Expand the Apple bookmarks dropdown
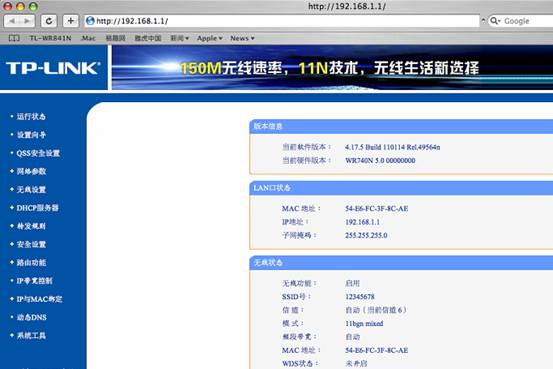Viewport: 553px width, 369px height. (209, 38)
